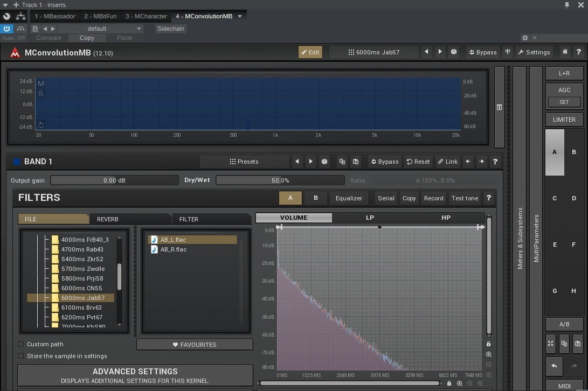
Task: Toggle Band 1 Bypass
Action: [385, 162]
